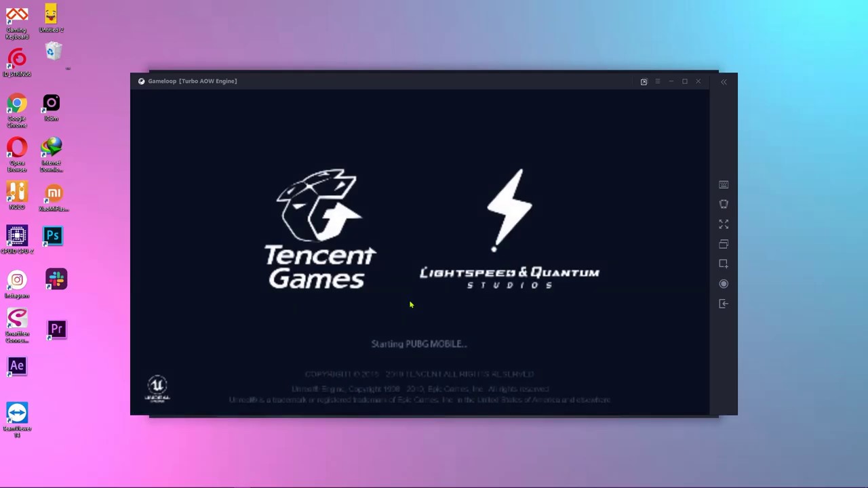Collapse the Gameloop sidebar with the double chevron
This screenshot has width=868, height=488.
[x=724, y=81]
